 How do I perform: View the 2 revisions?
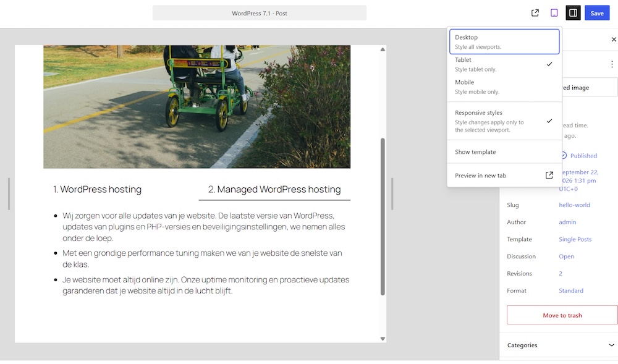[561, 273]
